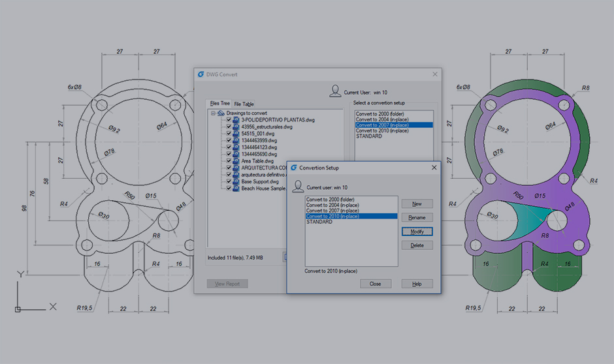This screenshot has height=364, width=614.
Task: Click the Area Table.dwg file icon
Action: (236, 161)
